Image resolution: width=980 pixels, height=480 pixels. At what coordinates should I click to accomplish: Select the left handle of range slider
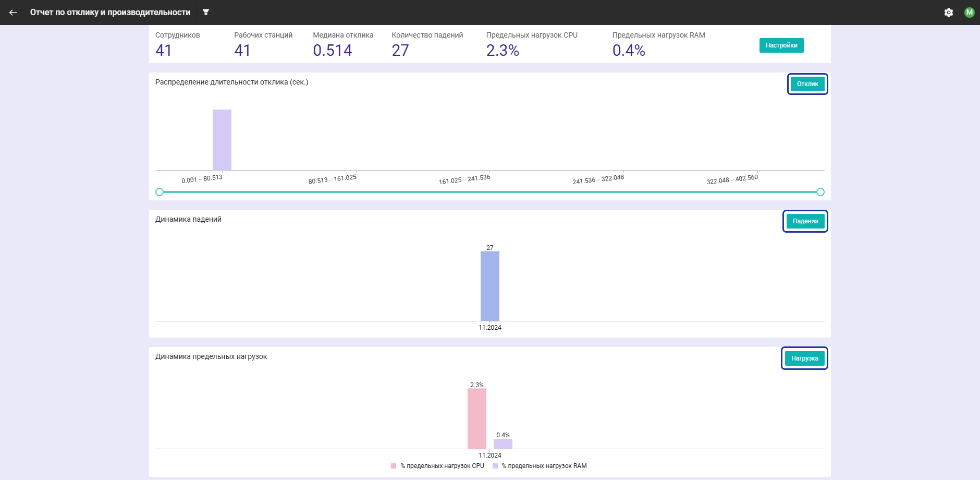pos(160,192)
